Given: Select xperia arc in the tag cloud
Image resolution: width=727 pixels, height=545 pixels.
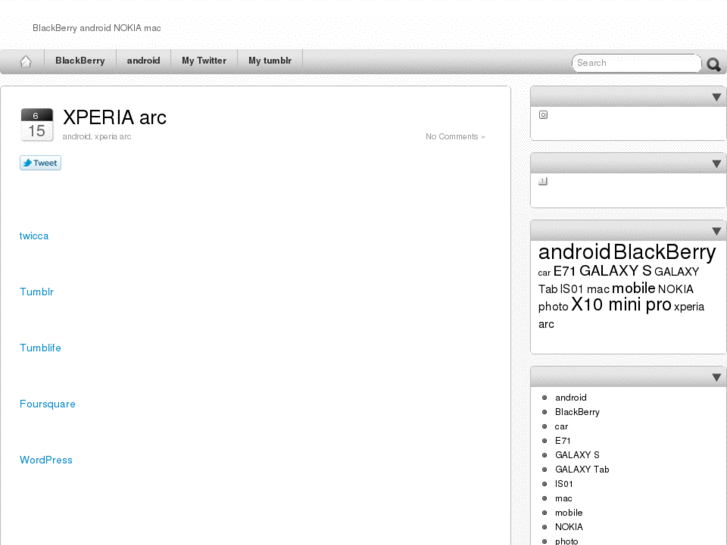Looking at the screenshot, I should click(x=621, y=315).
